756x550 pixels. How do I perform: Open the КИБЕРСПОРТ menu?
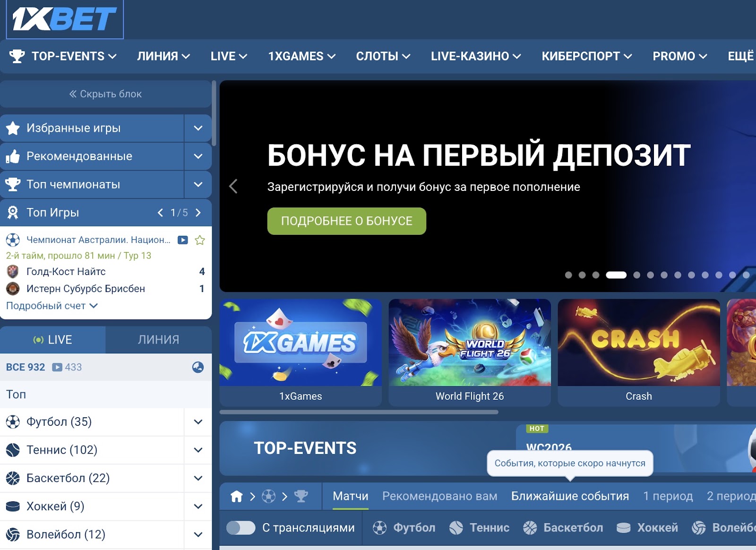click(x=587, y=56)
